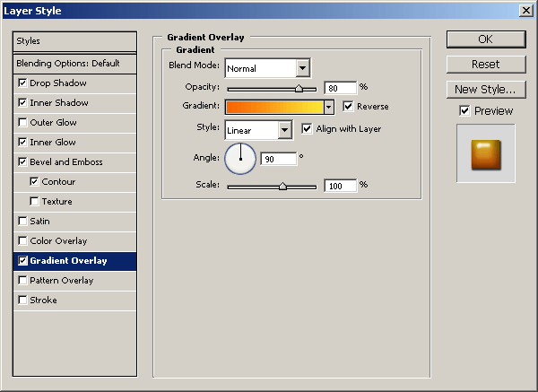538x392 pixels.
Task: Enable the Outer Glow checkbox
Action: (x=22, y=123)
